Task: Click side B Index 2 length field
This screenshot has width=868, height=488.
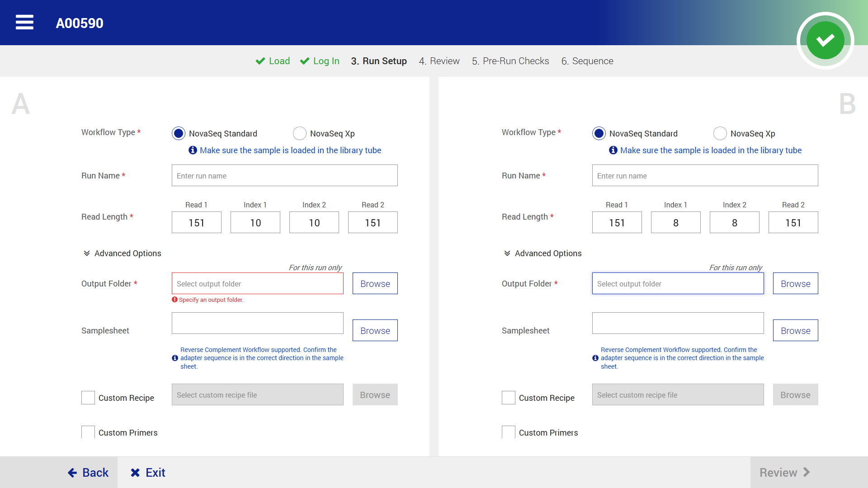Action: click(735, 222)
